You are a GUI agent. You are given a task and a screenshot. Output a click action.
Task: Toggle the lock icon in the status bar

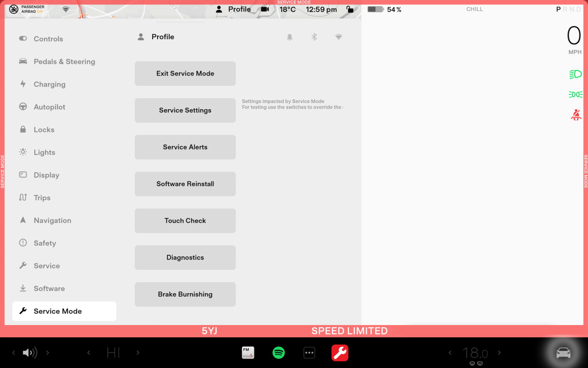click(350, 9)
